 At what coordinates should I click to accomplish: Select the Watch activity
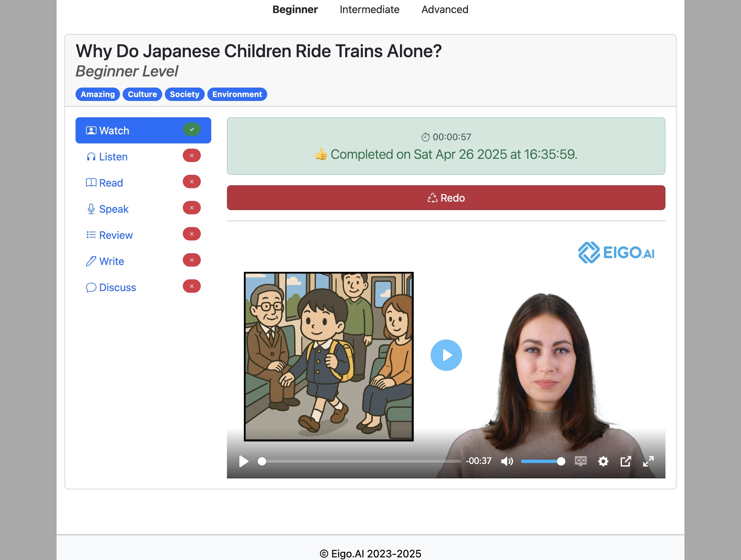(143, 130)
